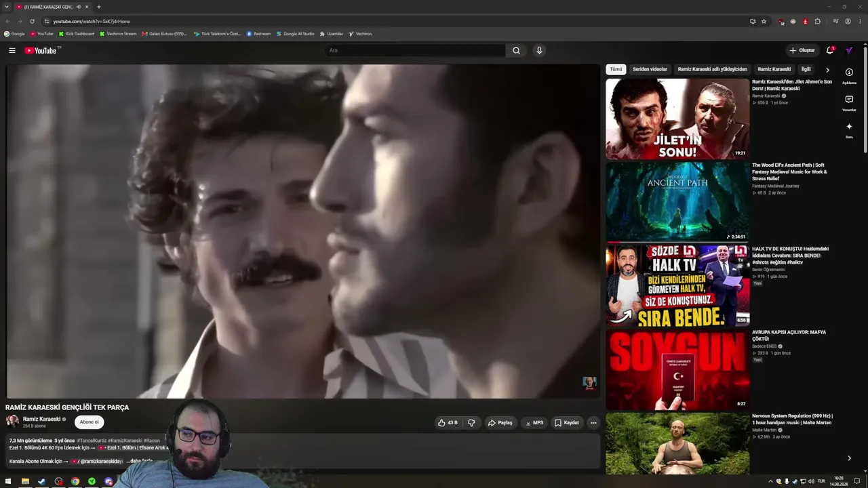Click the YouTube search input field
This screenshot has width=868, height=488.
pyautogui.click(x=415, y=50)
